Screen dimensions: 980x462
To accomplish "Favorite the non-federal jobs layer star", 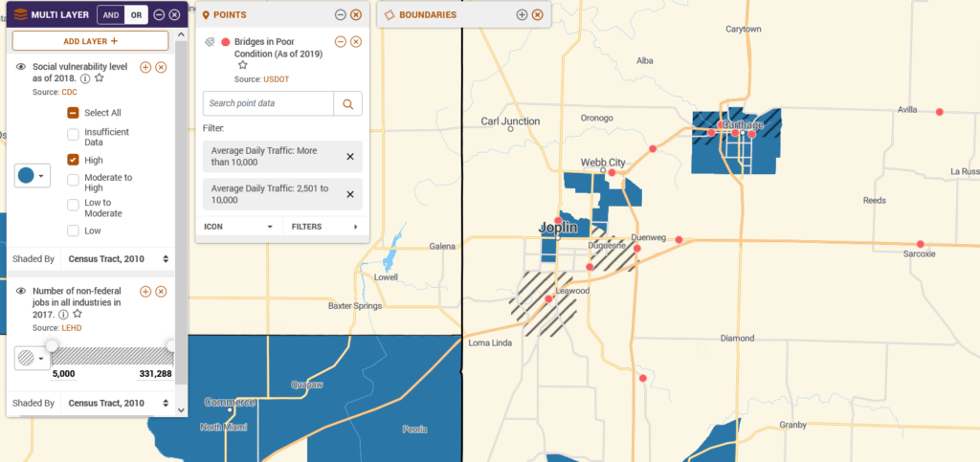I will [77, 314].
